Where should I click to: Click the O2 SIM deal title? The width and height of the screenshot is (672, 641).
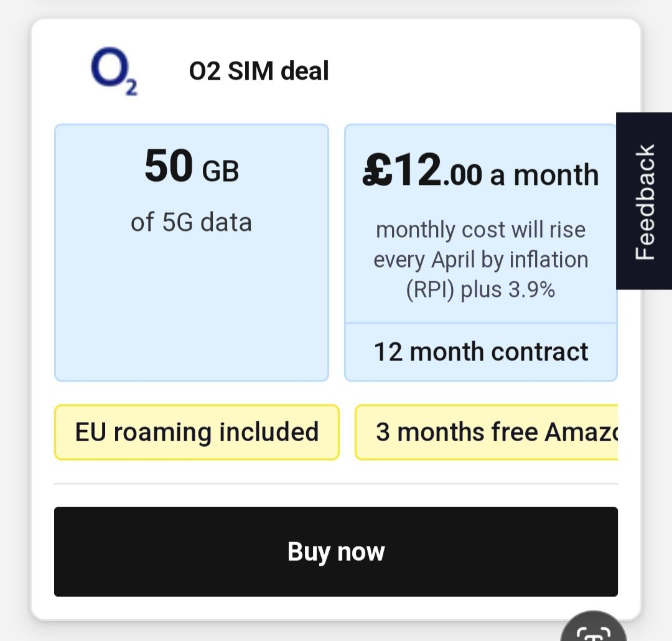tap(259, 71)
